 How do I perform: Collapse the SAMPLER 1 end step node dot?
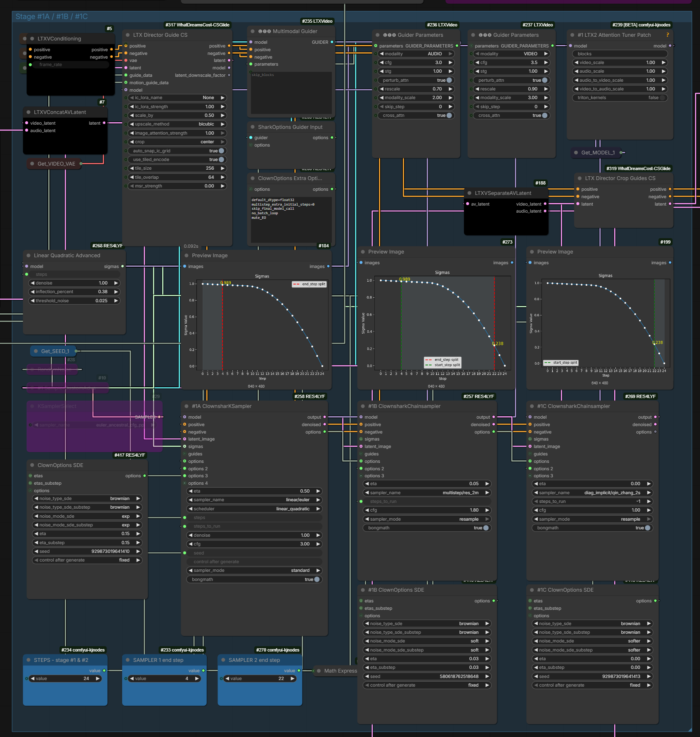click(x=128, y=660)
